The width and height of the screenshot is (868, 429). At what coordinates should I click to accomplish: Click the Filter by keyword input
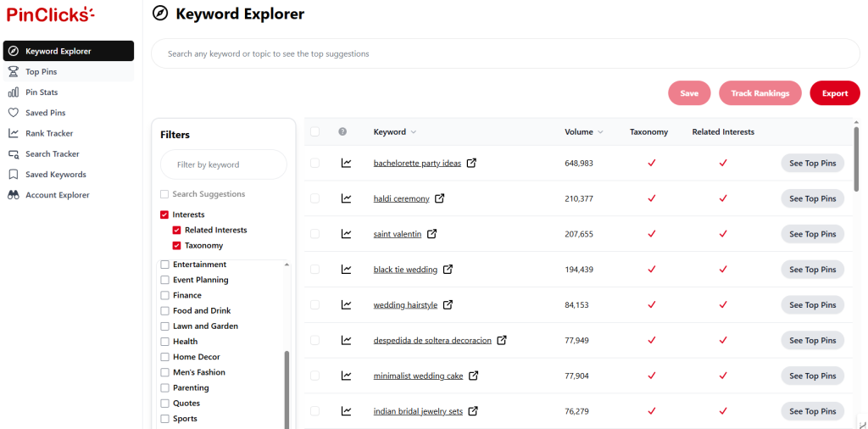(224, 164)
